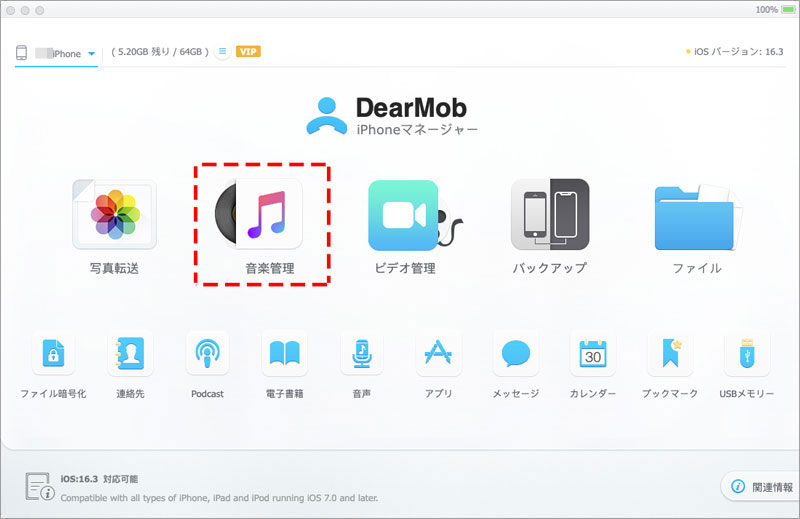Click the document info icon at bottom left
The height and width of the screenshot is (519, 800).
pyautogui.click(x=40, y=486)
